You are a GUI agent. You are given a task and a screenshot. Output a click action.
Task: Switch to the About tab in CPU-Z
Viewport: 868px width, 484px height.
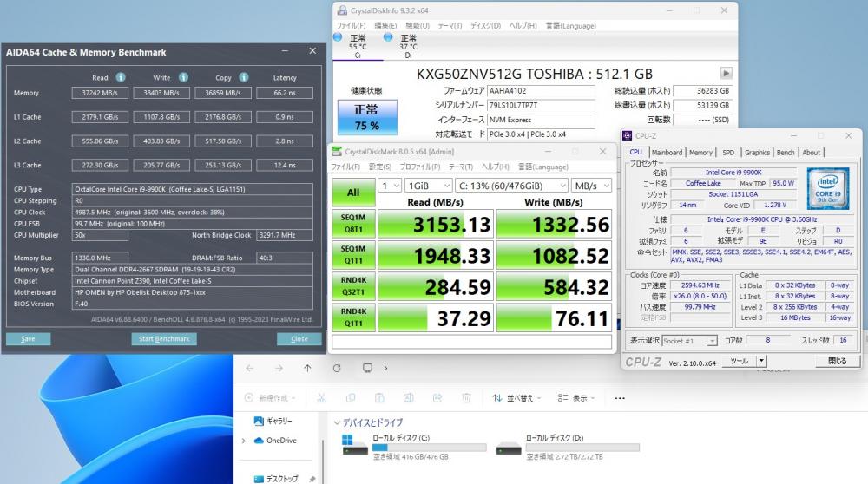(811, 152)
